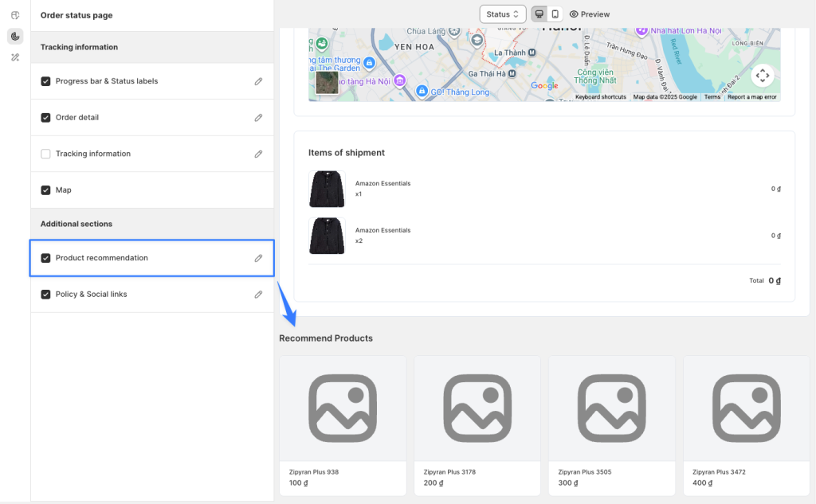The image size is (816, 504).
Task: Click the Zipyran Plus 3178 product name
Action: (449, 472)
